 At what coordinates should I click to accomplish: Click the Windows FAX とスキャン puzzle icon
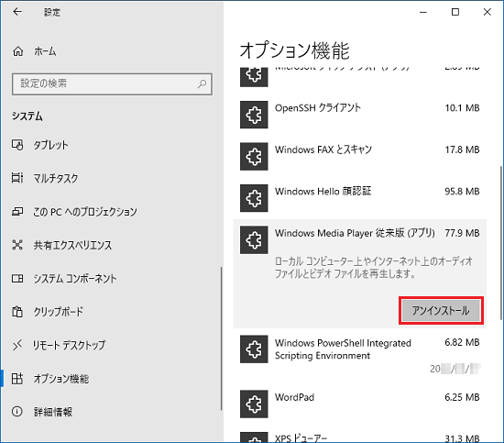[x=254, y=156]
